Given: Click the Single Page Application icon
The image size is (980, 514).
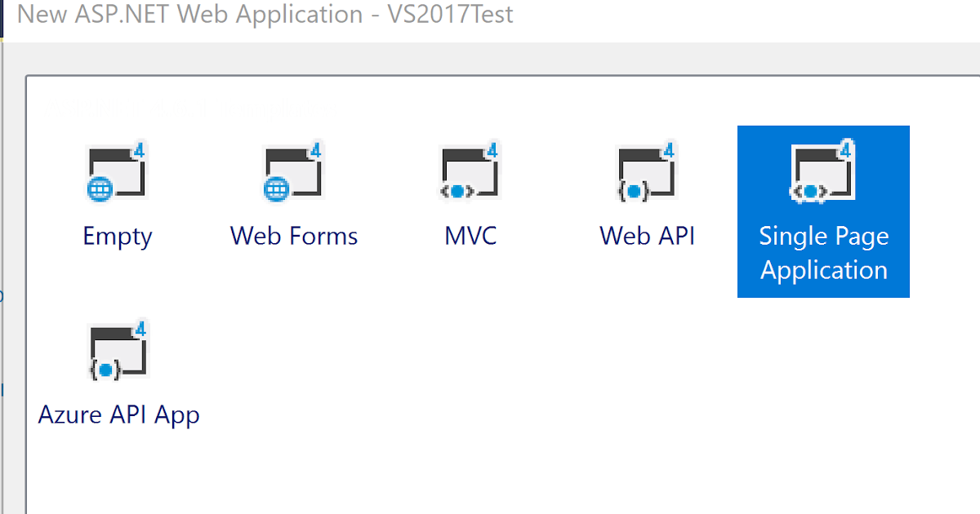Looking at the screenshot, I should coord(822,173).
